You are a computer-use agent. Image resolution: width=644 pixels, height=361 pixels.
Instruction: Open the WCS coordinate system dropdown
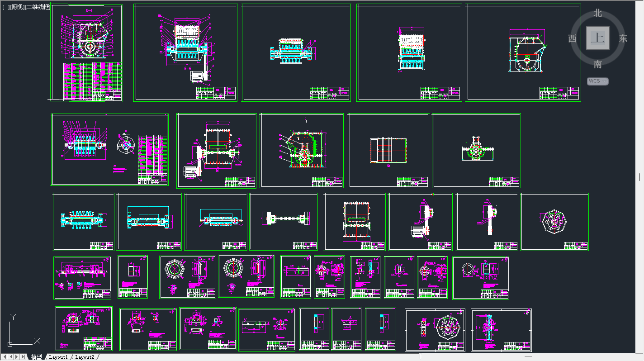(598, 81)
